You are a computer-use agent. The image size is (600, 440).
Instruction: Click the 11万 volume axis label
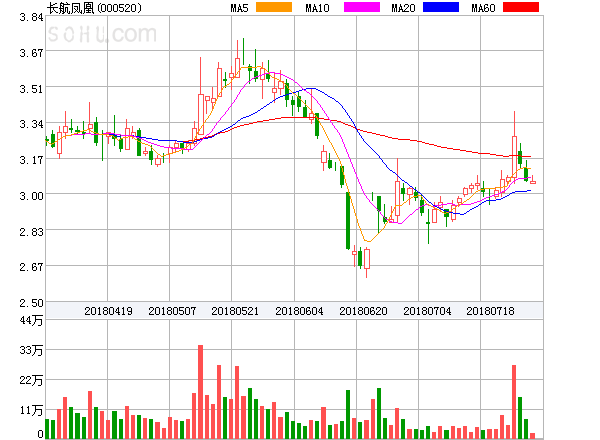[x=31, y=411]
